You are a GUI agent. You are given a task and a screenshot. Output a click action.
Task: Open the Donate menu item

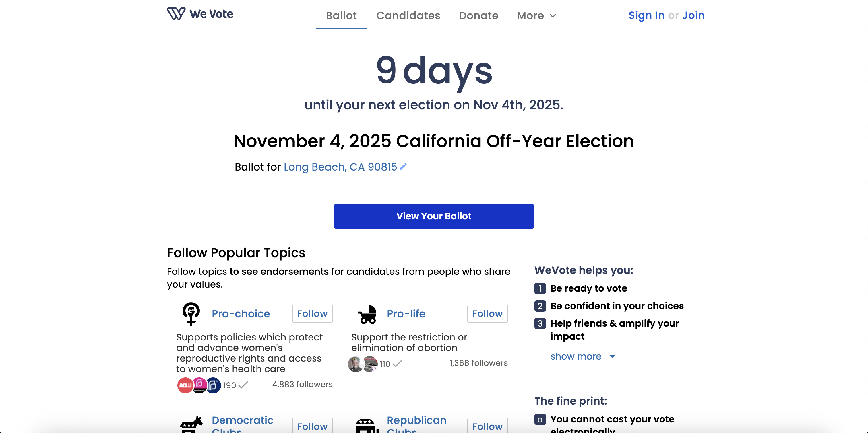tap(478, 15)
